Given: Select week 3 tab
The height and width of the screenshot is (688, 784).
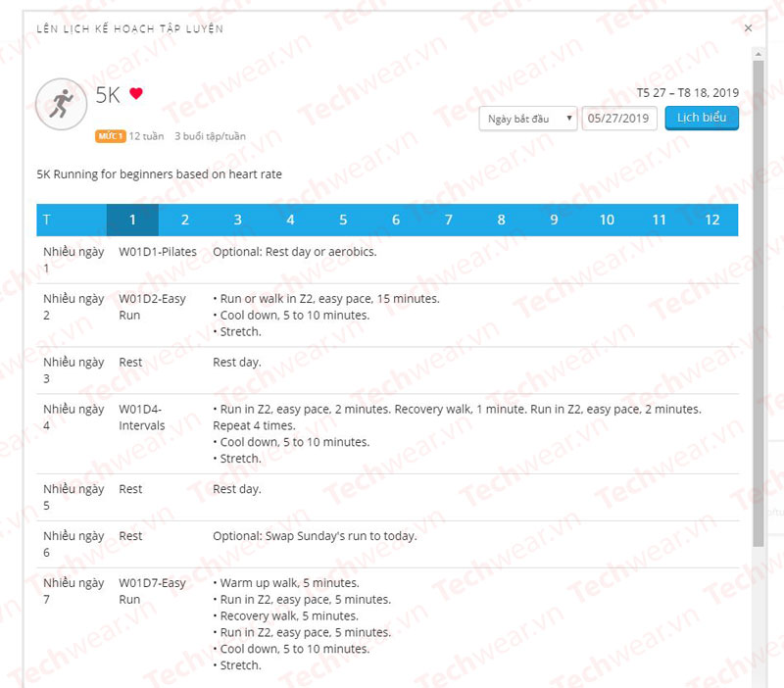Looking at the screenshot, I should (238, 220).
